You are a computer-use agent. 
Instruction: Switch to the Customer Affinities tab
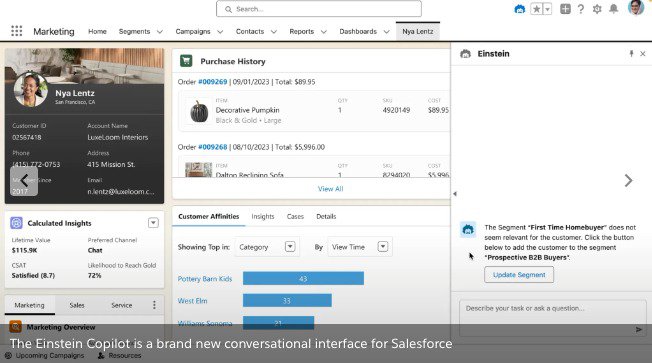(208, 217)
